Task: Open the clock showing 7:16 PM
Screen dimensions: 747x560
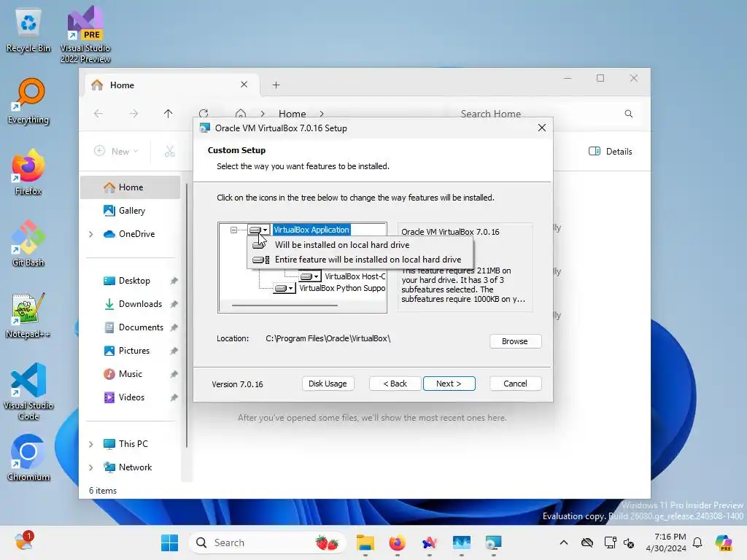Action: coord(666,542)
